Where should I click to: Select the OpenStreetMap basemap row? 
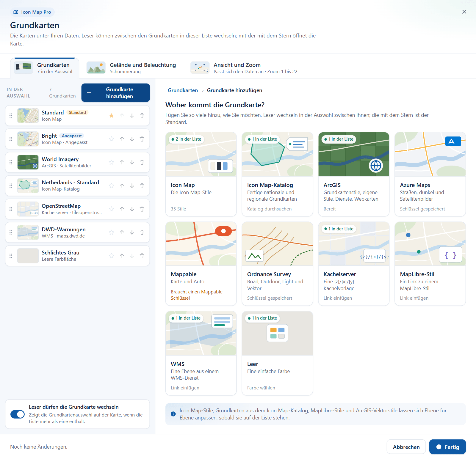coord(77,209)
